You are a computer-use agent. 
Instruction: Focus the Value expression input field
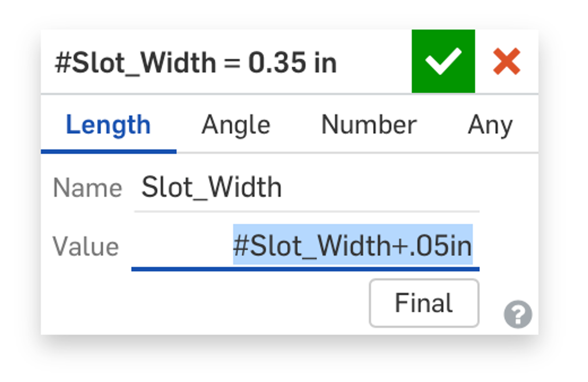click(x=305, y=246)
